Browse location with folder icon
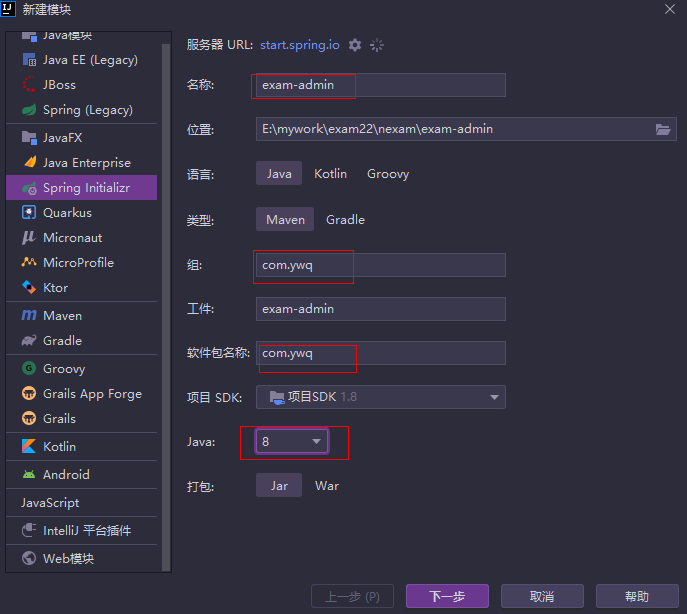This screenshot has width=687, height=614. tap(662, 129)
